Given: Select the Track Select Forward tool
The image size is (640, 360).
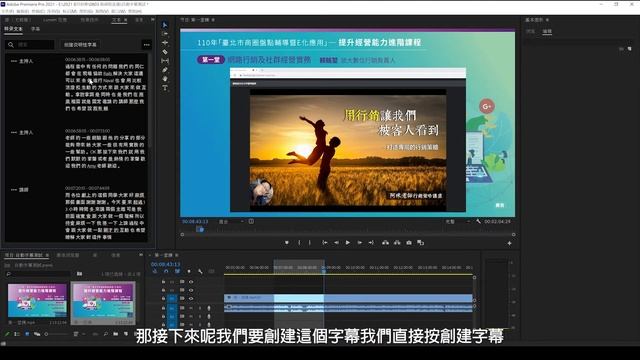Looking at the screenshot, I should click(x=165, y=34).
